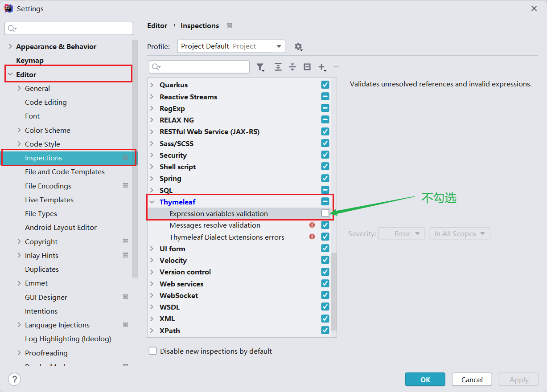The height and width of the screenshot is (392, 547).
Task: Toggle the Quarkus inspections checkbox
Action: click(x=325, y=85)
